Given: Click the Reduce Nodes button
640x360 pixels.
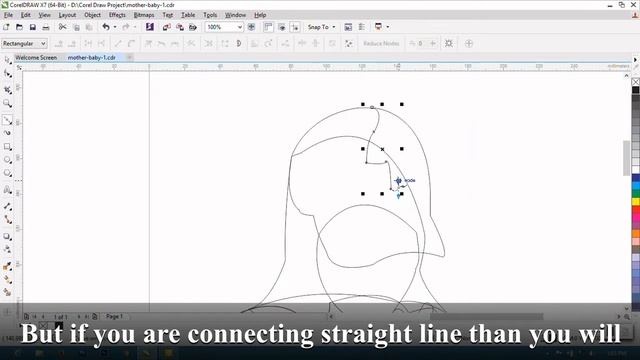Looking at the screenshot, I should [x=381, y=43].
